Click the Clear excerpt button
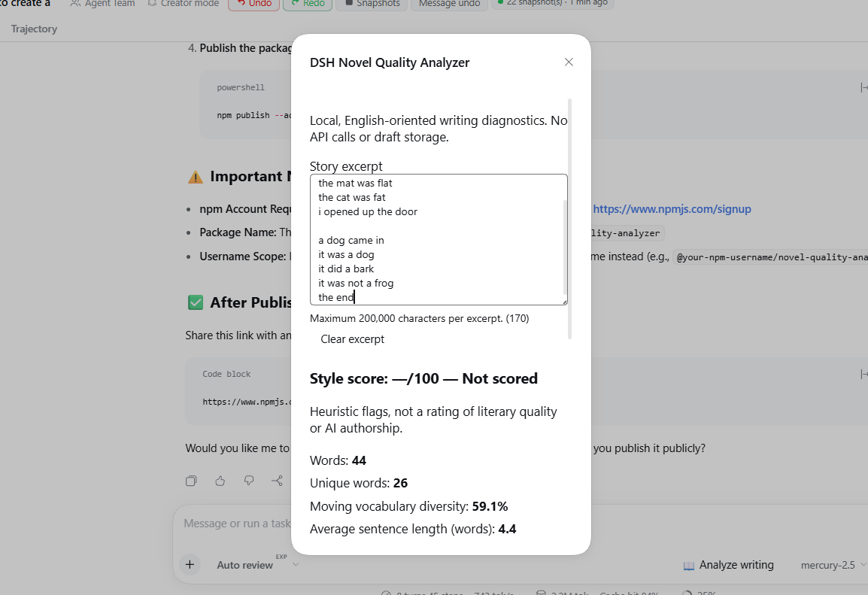The width and height of the screenshot is (868, 595). pos(352,339)
